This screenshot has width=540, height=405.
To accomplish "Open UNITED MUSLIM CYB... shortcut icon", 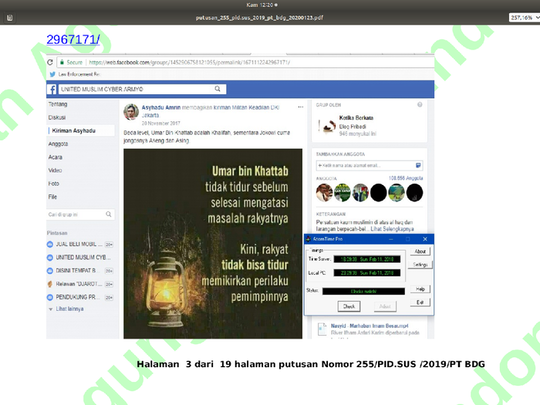I will click(x=50, y=257).
